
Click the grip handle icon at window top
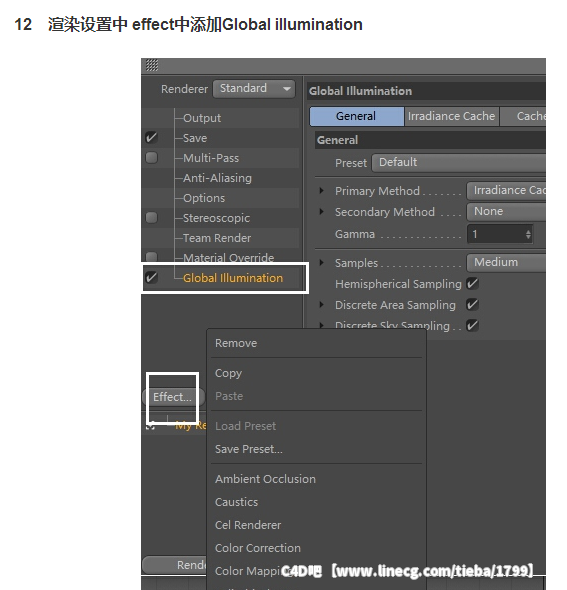(x=152, y=65)
